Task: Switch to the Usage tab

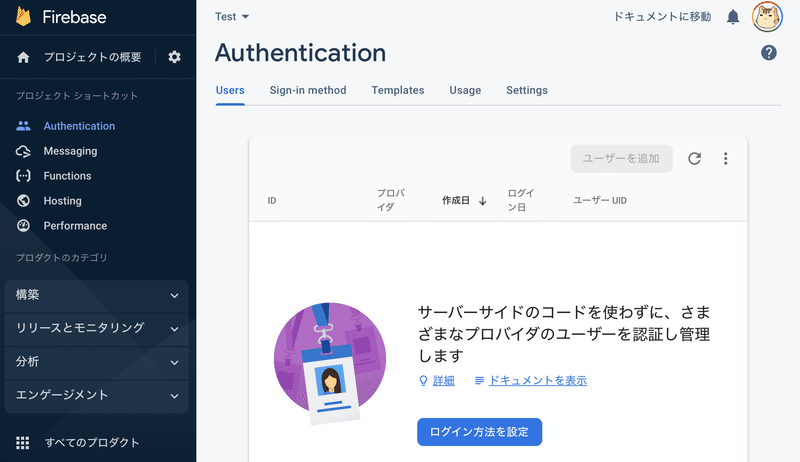Action: tap(465, 90)
